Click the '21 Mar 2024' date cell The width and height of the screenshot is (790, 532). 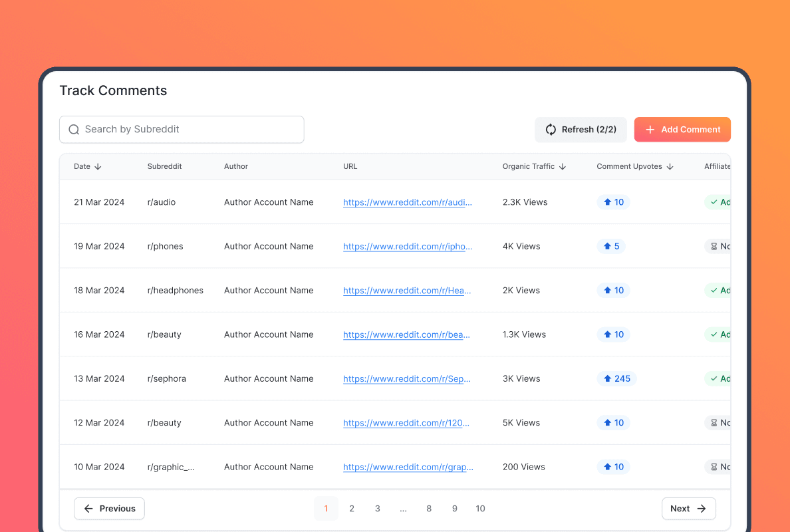(99, 202)
